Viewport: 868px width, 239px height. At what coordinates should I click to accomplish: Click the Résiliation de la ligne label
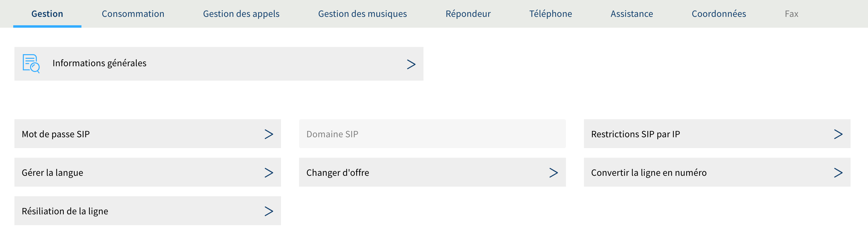coord(65,211)
